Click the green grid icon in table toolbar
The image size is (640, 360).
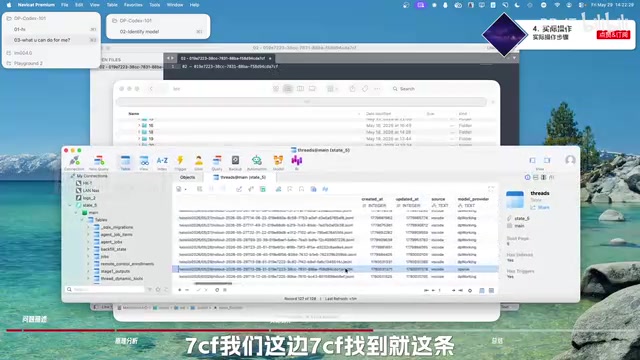(263, 189)
